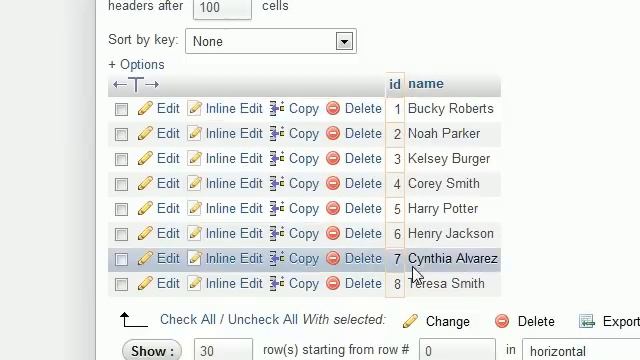
Task: Tick the checkbox for Corey Smith row
Action: (x=121, y=184)
